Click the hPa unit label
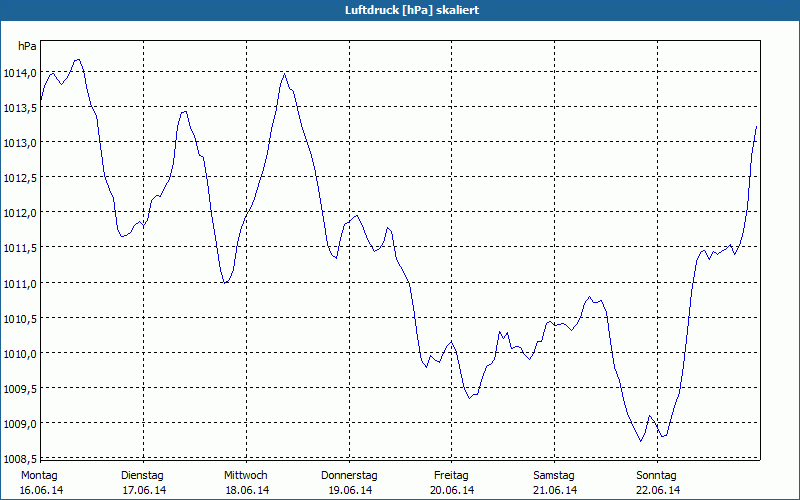The width and height of the screenshot is (800, 500). [27, 46]
